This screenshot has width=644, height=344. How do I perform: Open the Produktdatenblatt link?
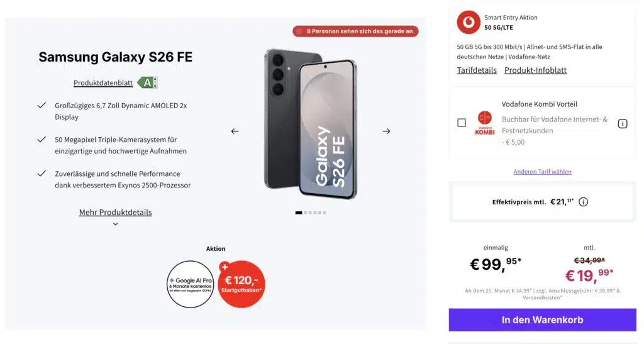pyautogui.click(x=103, y=83)
